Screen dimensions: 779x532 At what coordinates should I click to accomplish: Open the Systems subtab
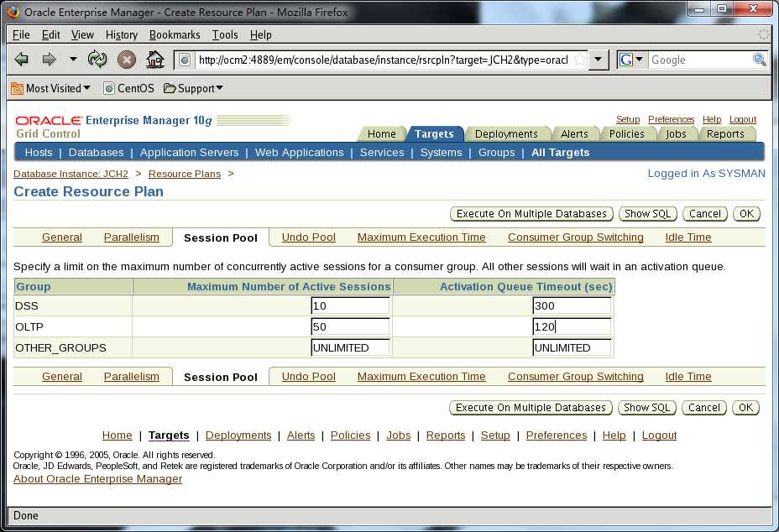click(442, 153)
